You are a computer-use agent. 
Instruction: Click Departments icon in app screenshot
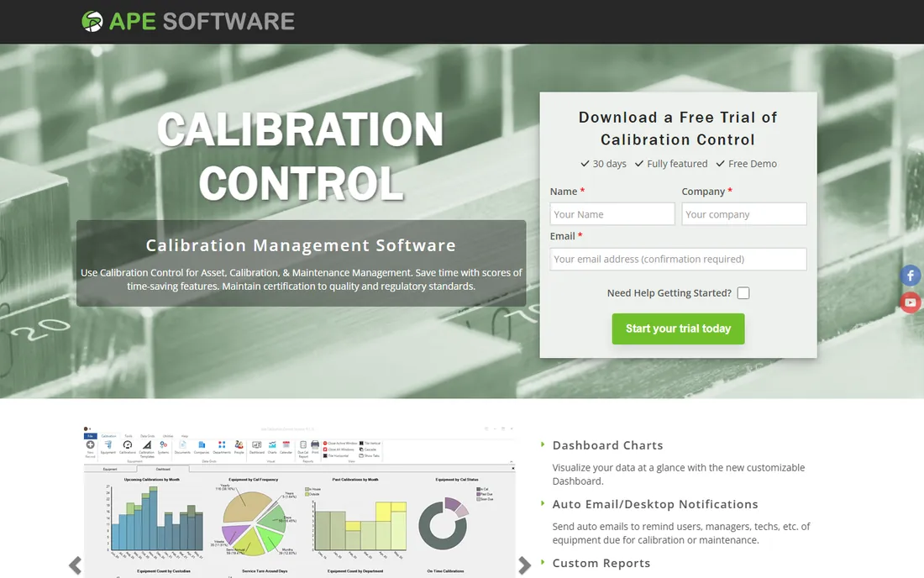222,447
